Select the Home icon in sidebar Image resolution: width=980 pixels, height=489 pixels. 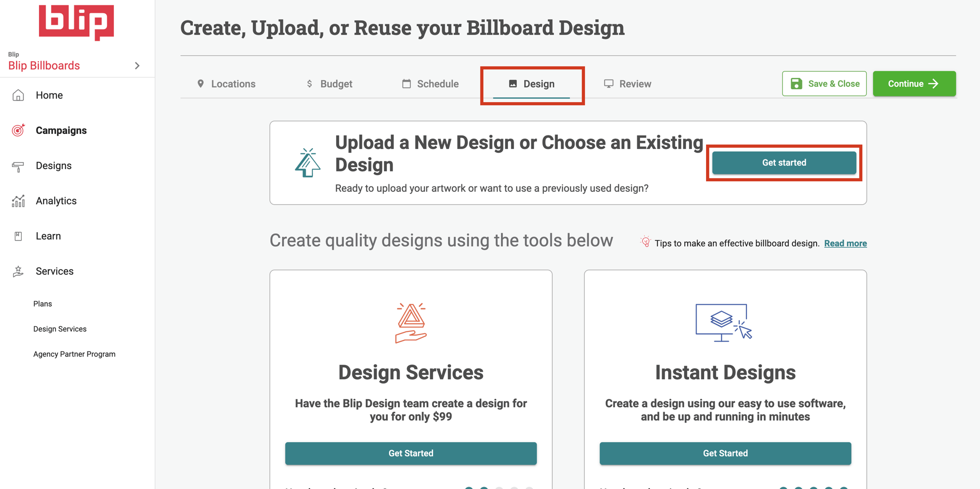pos(18,95)
